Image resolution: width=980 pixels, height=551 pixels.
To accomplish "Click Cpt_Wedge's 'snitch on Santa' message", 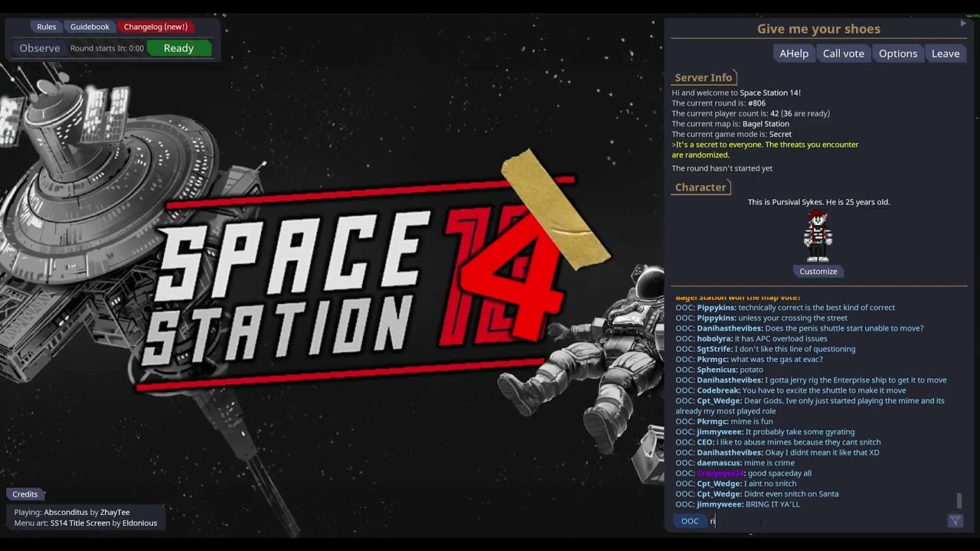I will tap(757, 494).
